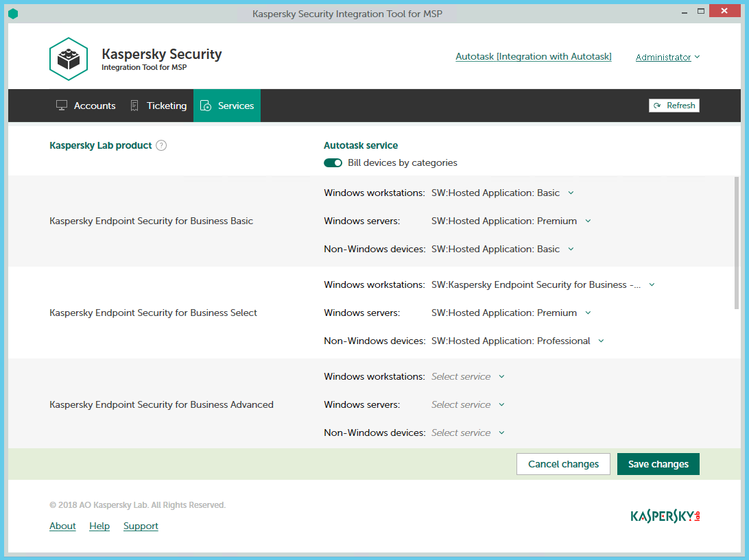Click the green app icon in title bar

click(13, 14)
